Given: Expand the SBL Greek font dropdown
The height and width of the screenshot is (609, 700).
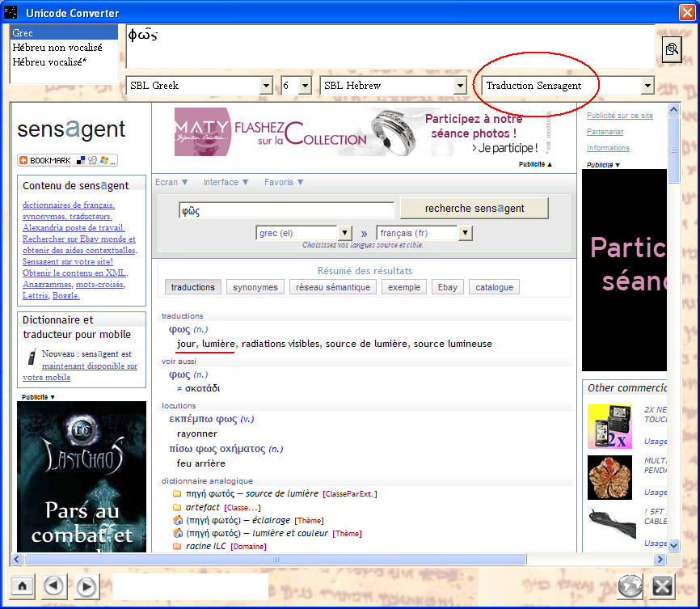Looking at the screenshot, I should coord(266,86).
